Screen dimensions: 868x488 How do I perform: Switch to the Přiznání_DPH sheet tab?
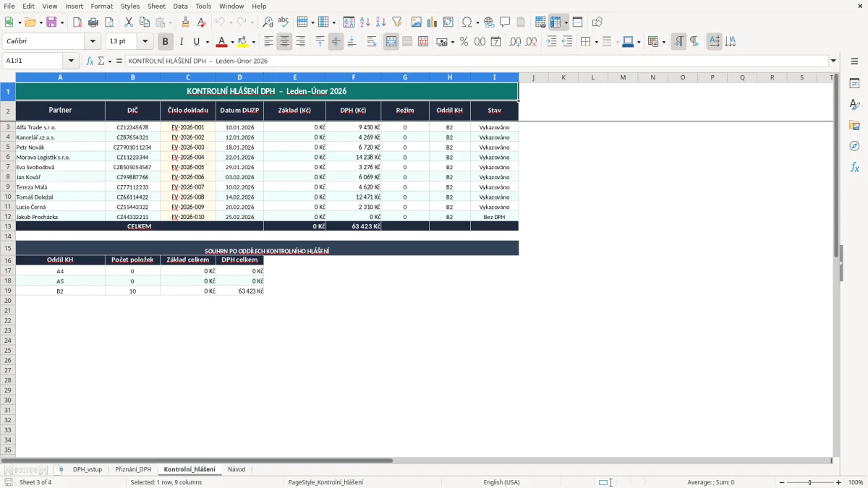pyautogui.click(x=133, y=469)
